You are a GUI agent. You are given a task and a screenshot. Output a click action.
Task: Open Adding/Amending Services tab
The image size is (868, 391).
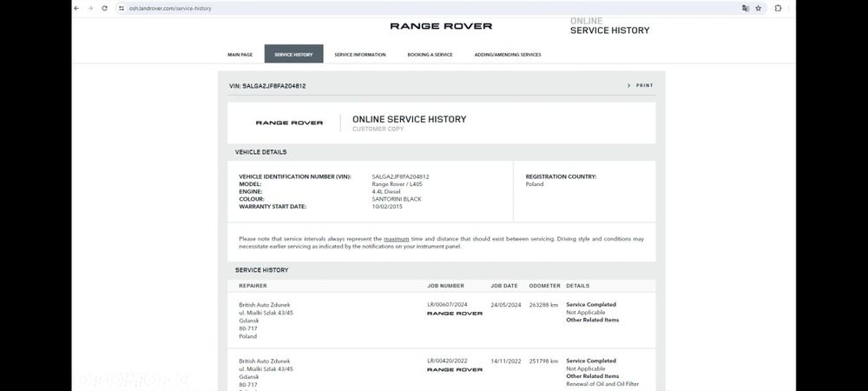(508, 55)
